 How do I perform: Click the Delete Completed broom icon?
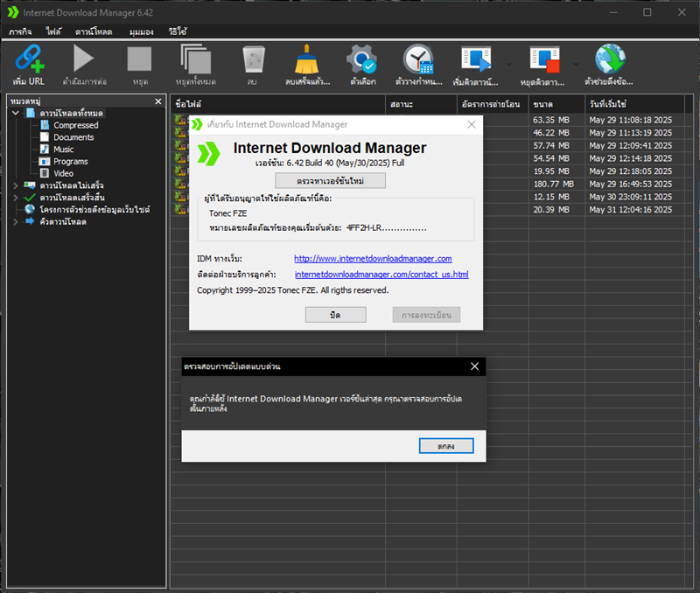(x=307, y=59)
